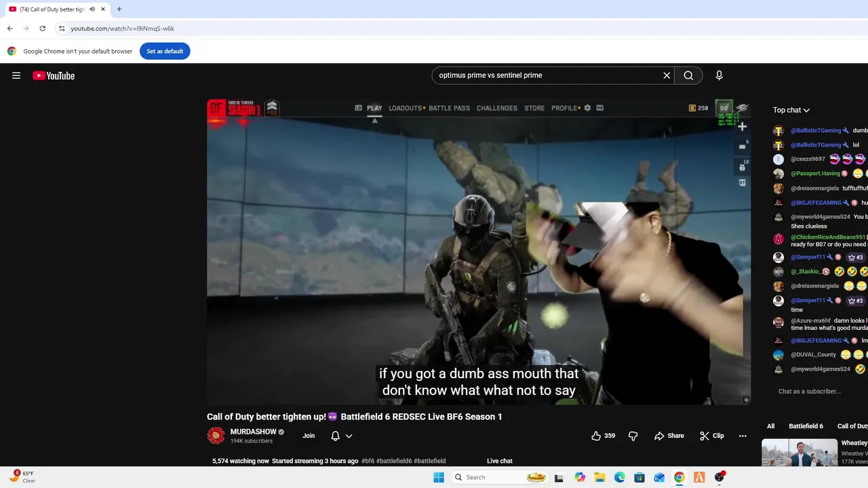Click the Live chat label under video
Viewport: 868px width, 488px height.
(x=500, y=461)
